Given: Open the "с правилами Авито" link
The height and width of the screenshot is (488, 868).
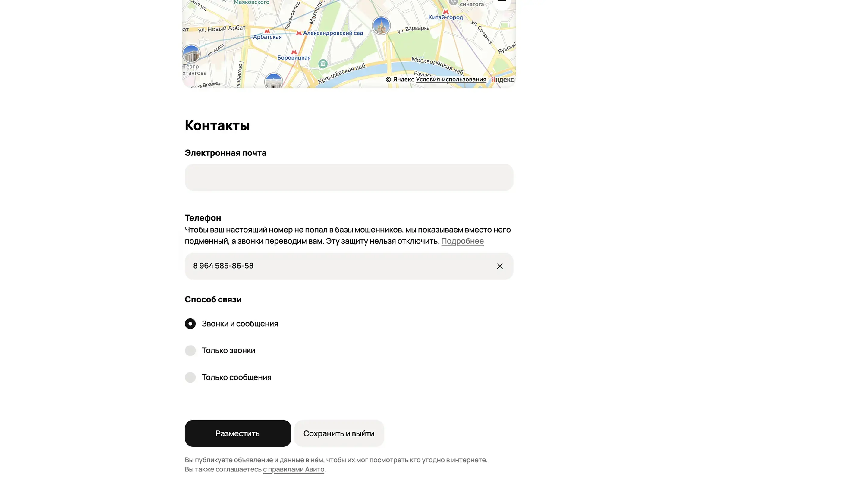Looking at the screenshot, I should (x=294, y=470).
